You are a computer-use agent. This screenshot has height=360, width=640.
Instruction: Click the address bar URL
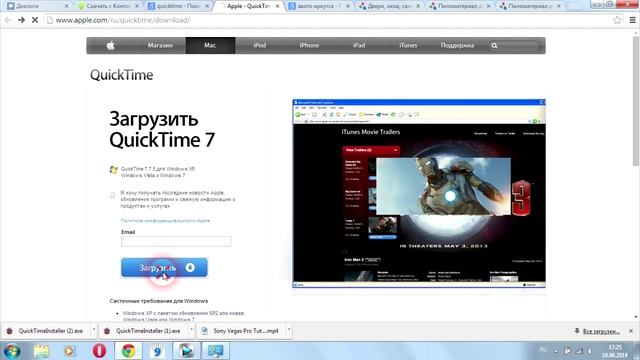pyautogui.click(x=123, y=20)
